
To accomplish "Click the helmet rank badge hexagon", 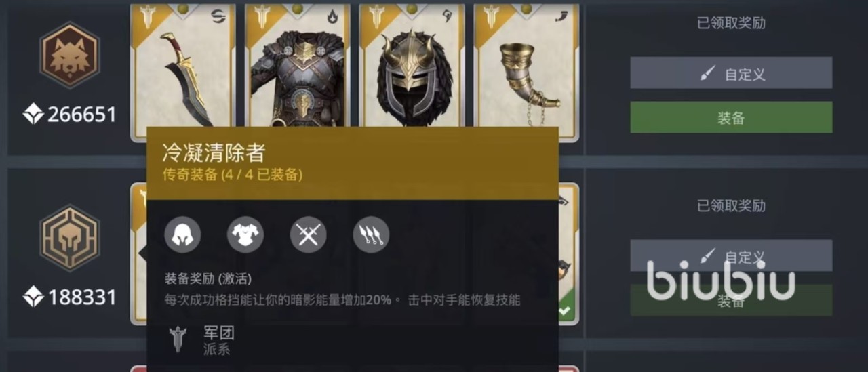I will [69, 238].
